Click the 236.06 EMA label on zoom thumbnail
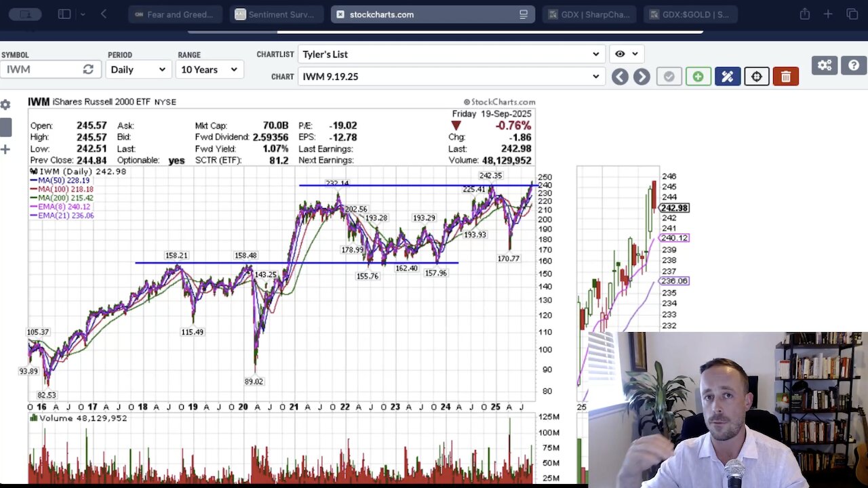 click(675, 281)
